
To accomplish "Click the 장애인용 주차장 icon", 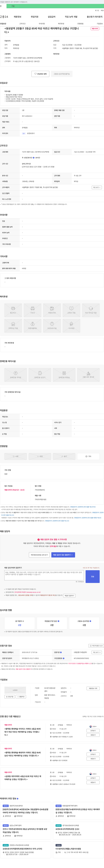I will point(15,375).
